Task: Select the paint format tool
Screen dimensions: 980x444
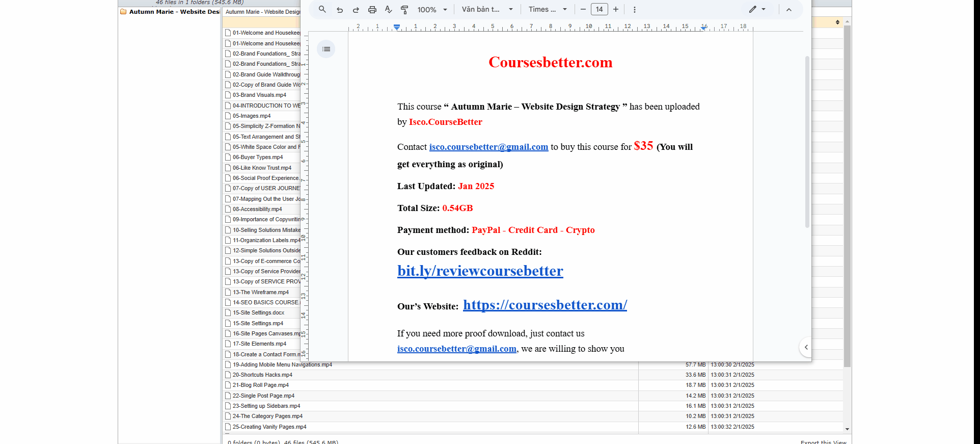Action: point(404,9)
